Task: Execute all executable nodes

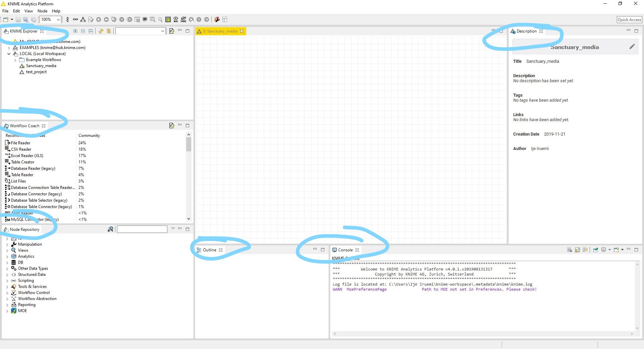Action: pyautogui.click(x=106, y=19)
